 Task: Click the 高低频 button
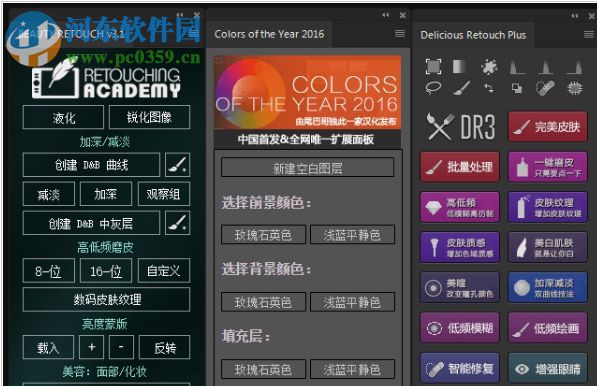pos(460,207)
